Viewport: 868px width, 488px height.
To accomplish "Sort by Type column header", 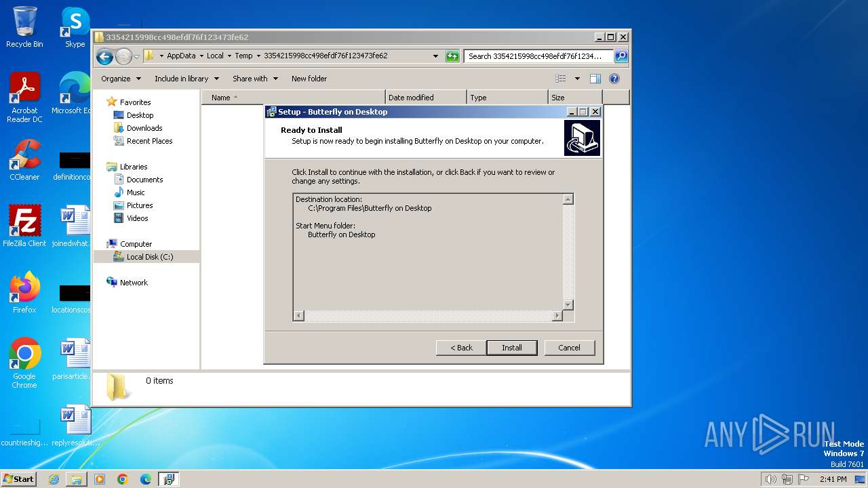I will pos(507,98).
